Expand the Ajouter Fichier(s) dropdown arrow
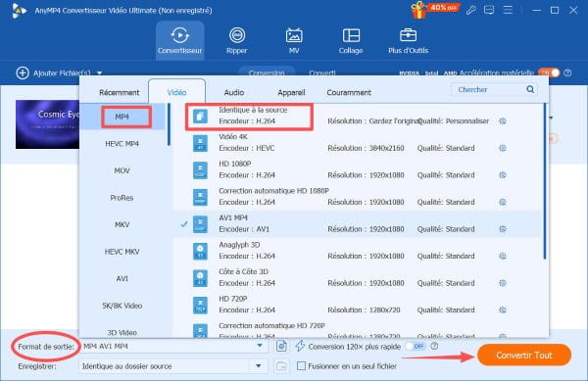 (99, 73)
